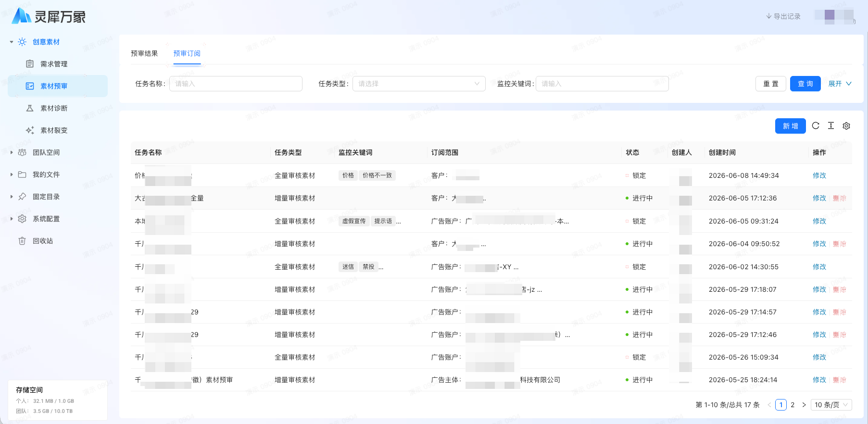
Task: Click the 重置 button
Action: (x=771, y=84)
